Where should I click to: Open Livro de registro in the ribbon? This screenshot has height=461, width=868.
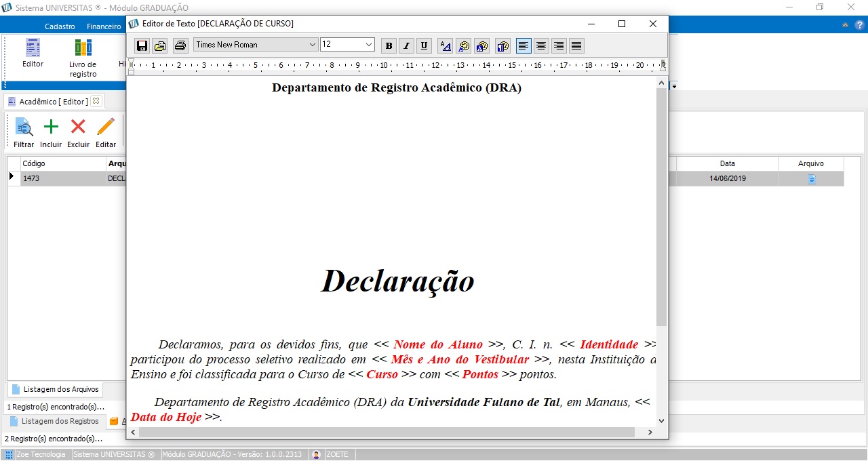point(83,58)
